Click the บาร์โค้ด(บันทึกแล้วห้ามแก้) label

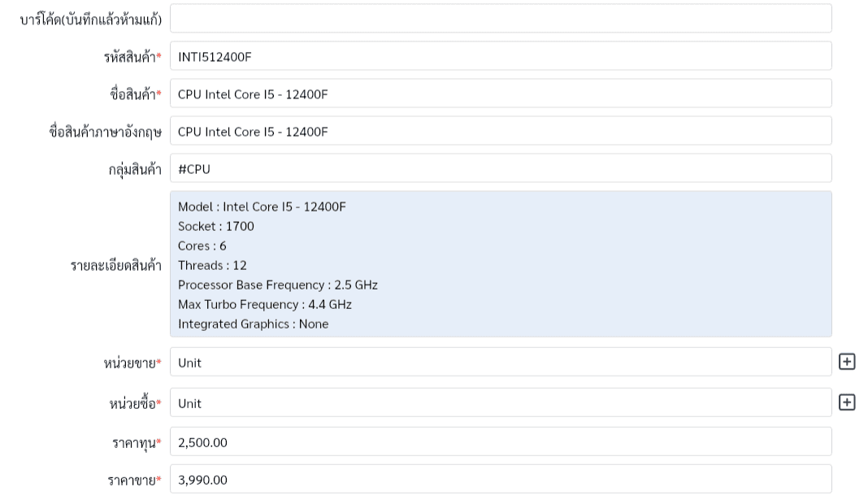click(91, 20)
